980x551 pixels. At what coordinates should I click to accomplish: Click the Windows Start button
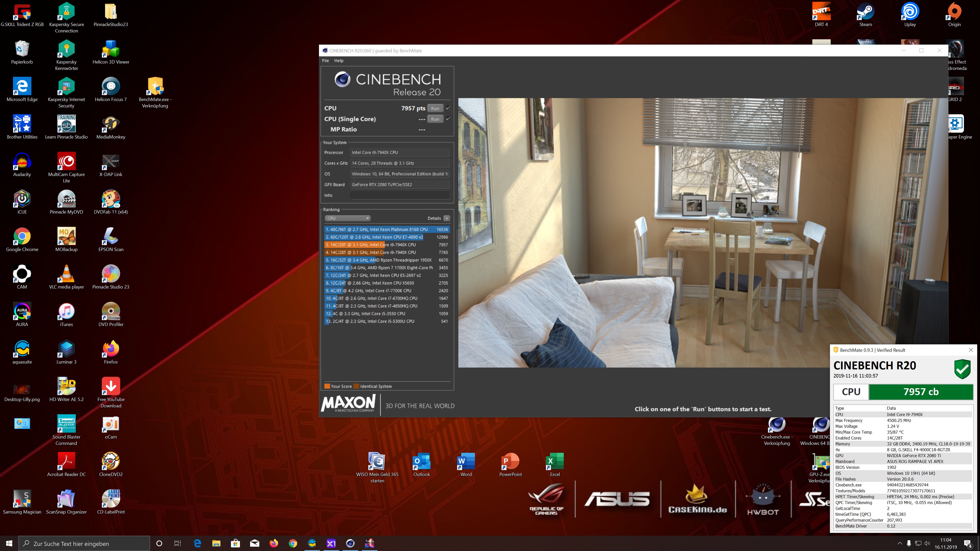[x=9, y=543]
